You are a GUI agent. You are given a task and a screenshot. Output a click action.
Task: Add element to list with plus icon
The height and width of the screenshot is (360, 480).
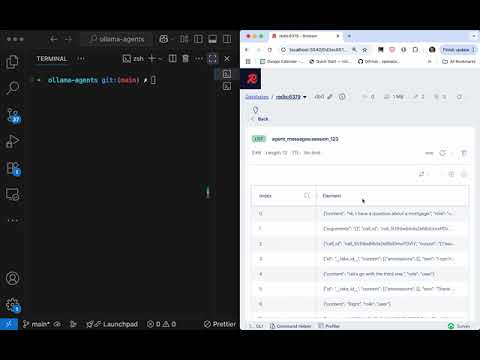pos(451,174)
